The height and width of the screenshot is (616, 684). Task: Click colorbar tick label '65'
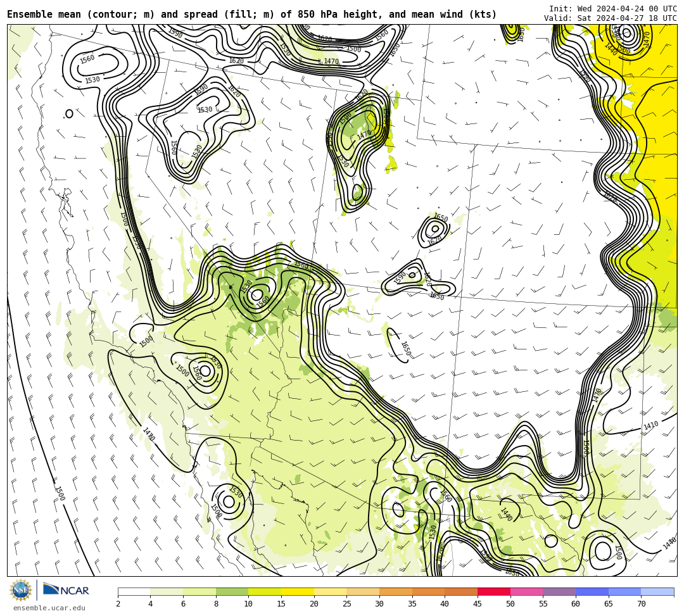pyautogui.click(x=609, y=604)
